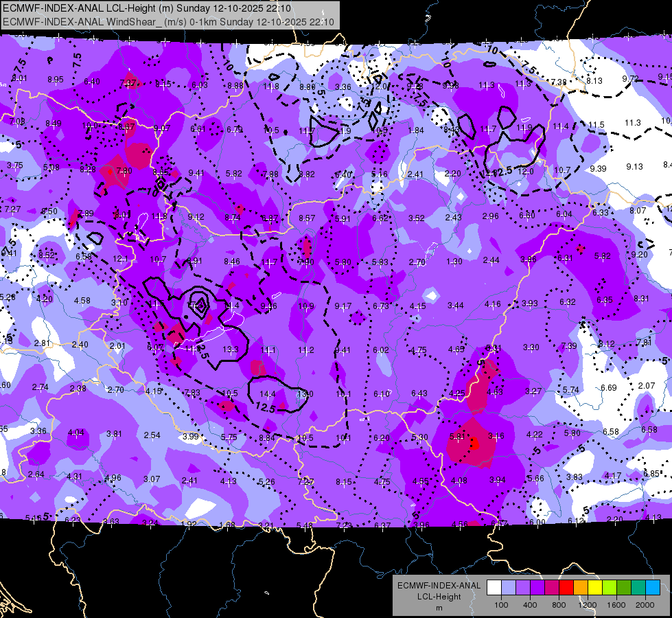Click the WindShear 0-1km title line in header

(168, 22)
